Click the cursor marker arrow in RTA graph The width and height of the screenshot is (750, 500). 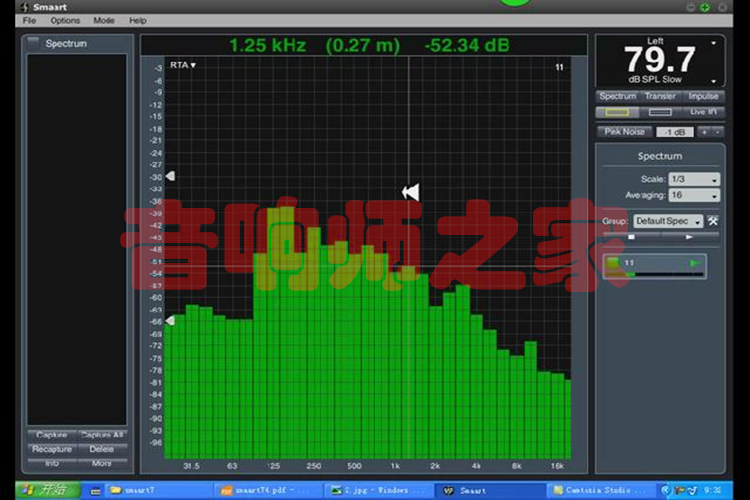(x=411, y=192)
